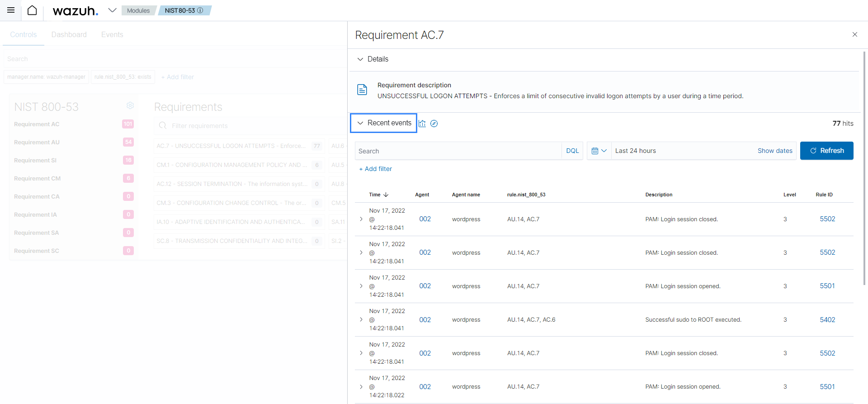Expand the Successful sudo to ROOT event row

click(361, 319)
